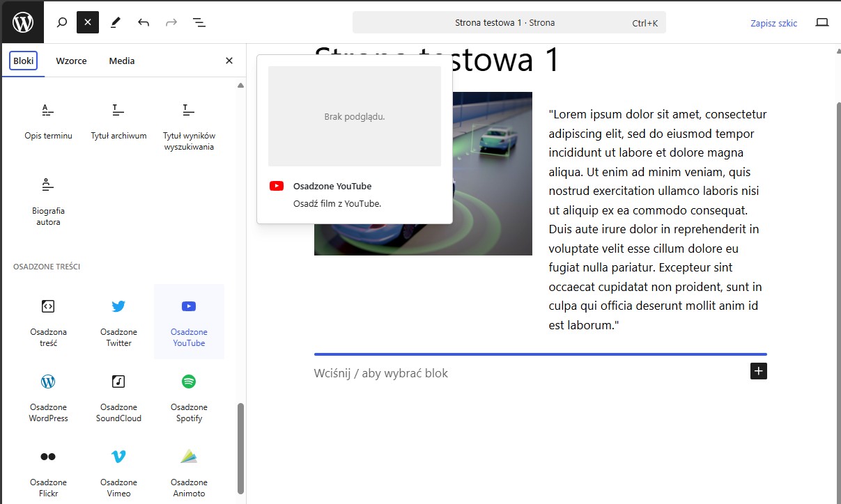Switch to the Wzorce tab
The width and height of the screenshot is (841, 504).
point(71,61)
